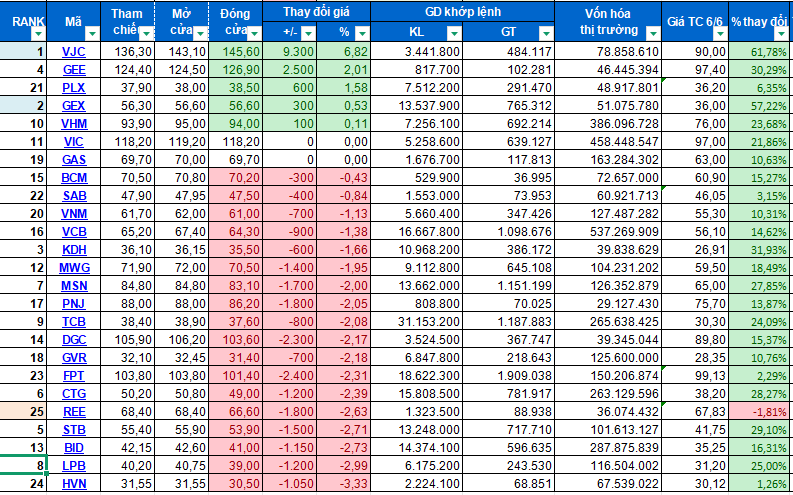Open the GEE ticker link
This screenshot has width=793, height=495.
[73, 69]
